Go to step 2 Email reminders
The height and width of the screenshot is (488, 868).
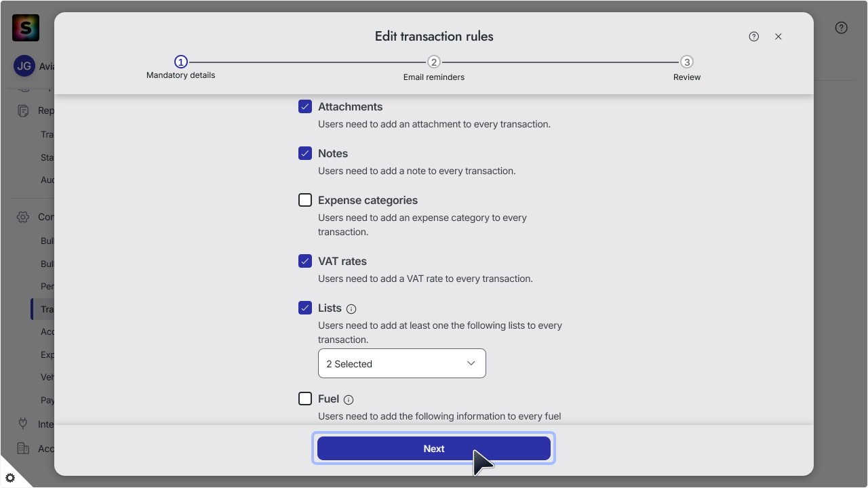coord(434,68)
